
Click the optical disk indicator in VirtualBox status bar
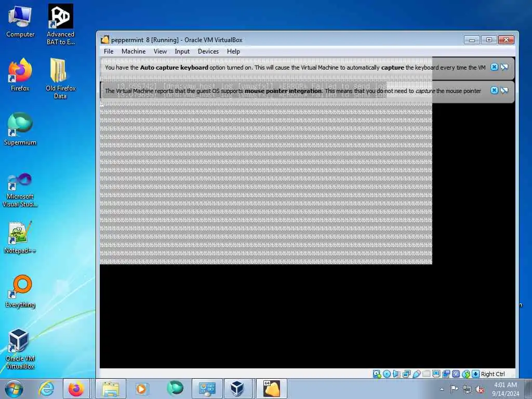pyautogui.click(x=387, y=374)
